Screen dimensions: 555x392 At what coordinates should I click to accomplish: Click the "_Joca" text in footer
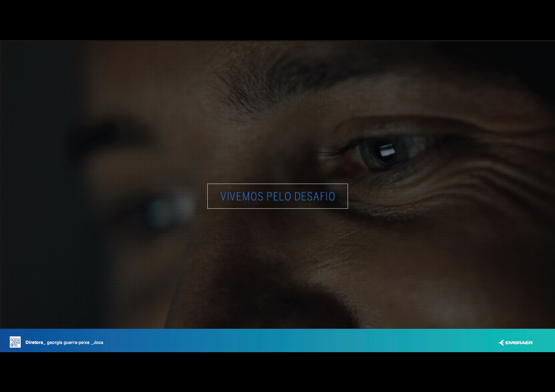(97, 342)
